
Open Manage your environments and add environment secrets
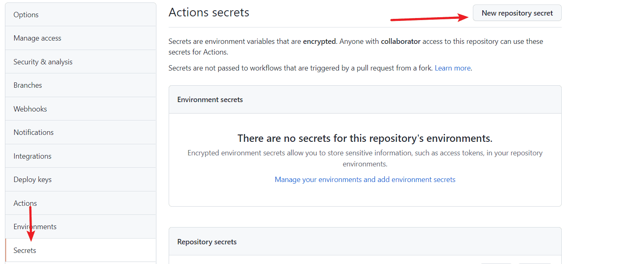point(365,179)
